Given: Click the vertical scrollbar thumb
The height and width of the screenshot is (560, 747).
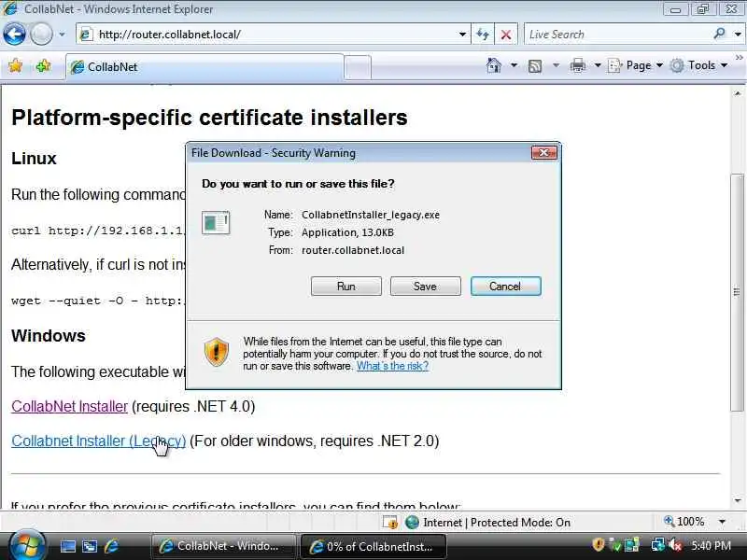Looking at the screenshot, I should click(x=738, y=292).
